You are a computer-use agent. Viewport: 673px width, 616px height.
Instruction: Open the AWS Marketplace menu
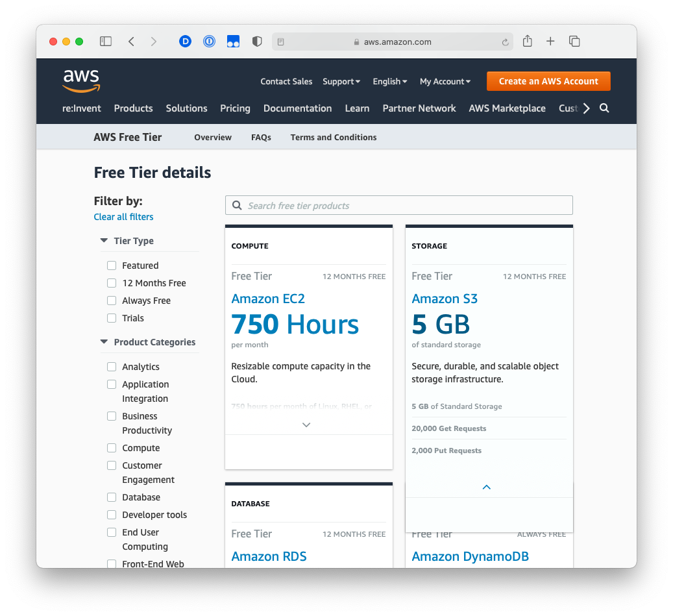click(x=508, y=108)
